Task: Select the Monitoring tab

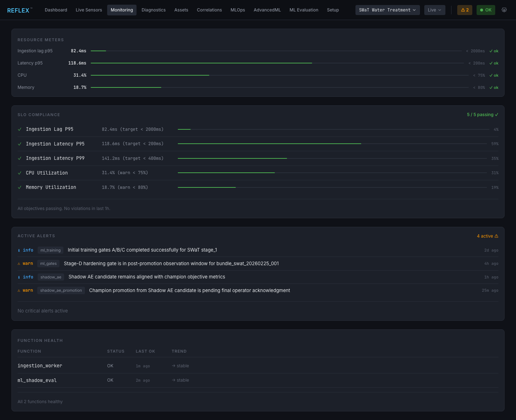Action: click(x=122, y=10)
